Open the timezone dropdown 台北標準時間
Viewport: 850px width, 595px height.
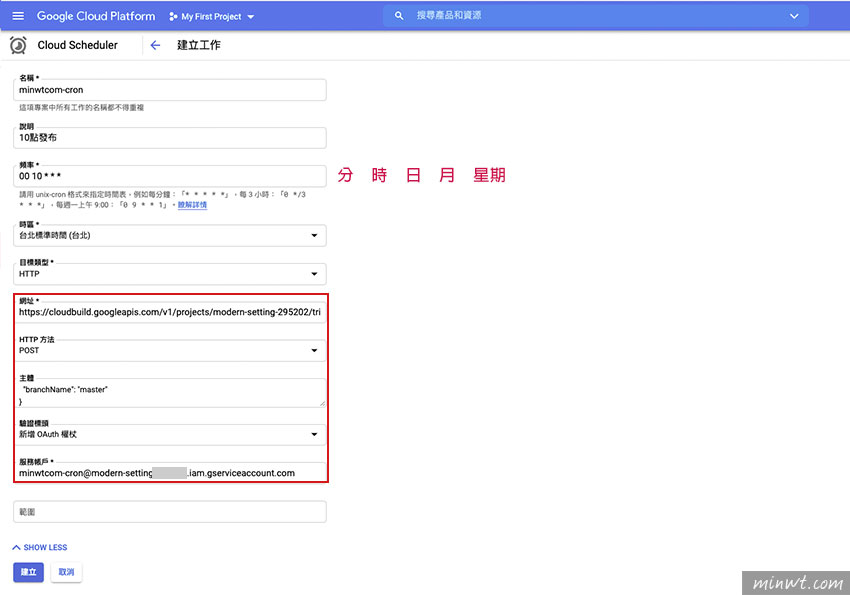[x=170, y=236]
